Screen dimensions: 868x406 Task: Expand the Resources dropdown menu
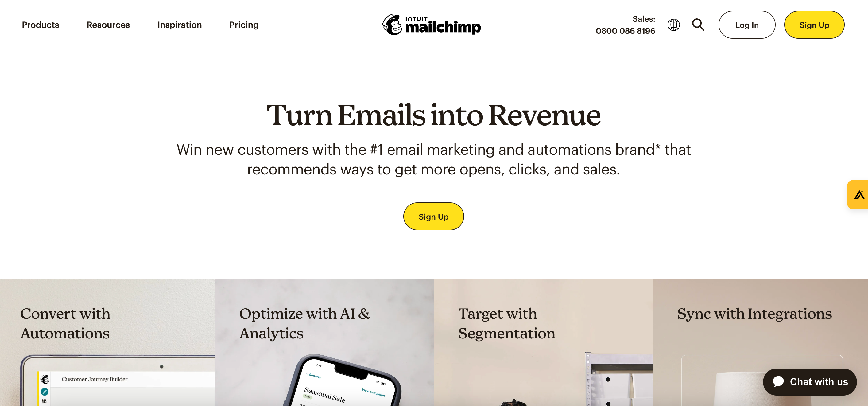pos(109,24)
